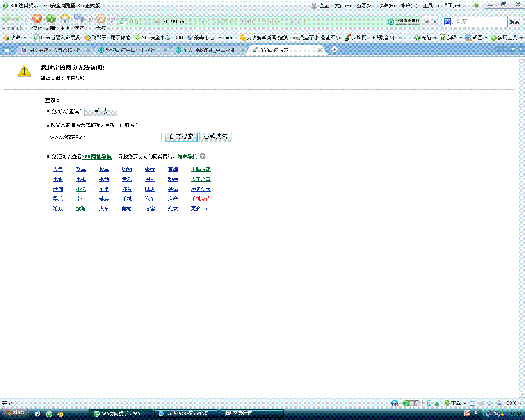Viewport: 525px width, 420px height.
Task: Click the 重试 retry button
Action: click(101, 112)
